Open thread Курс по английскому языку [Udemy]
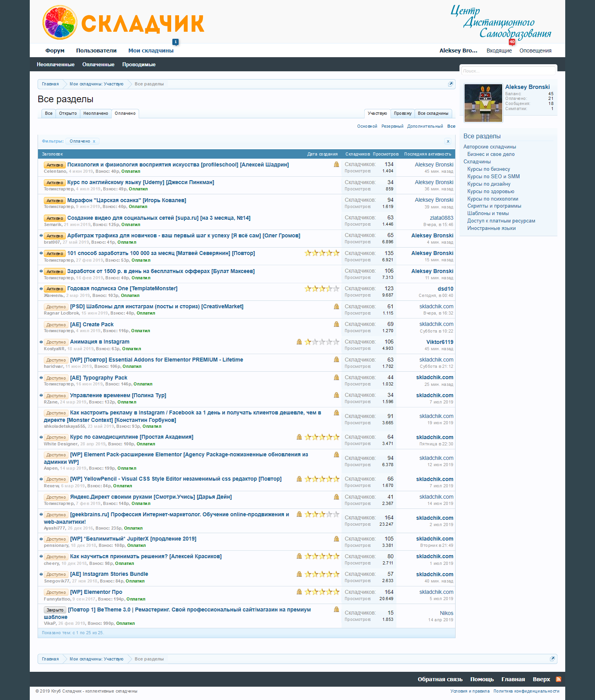This screenshot has height=700, width=595. 141,182
